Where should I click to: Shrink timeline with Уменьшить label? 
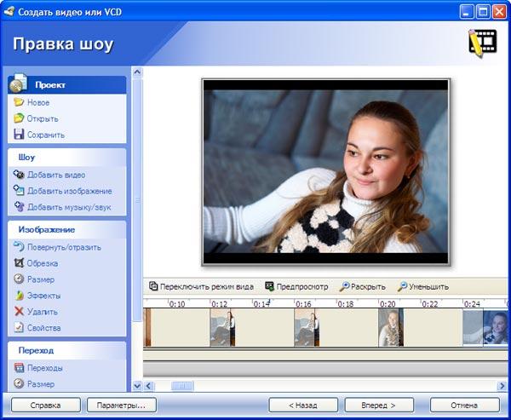(429, 286)
